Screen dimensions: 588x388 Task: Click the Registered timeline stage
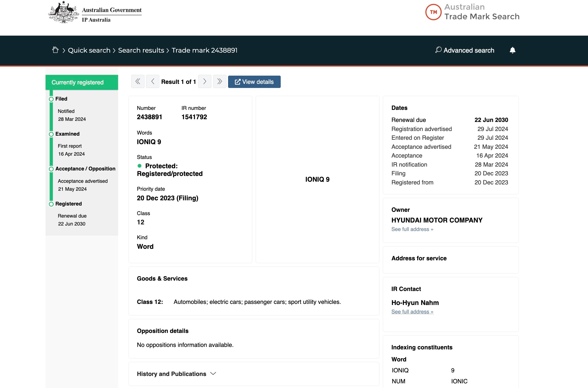[68, 204]
